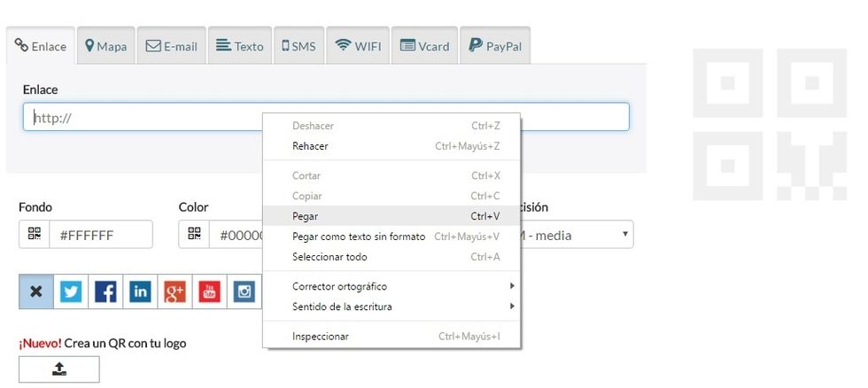
Task: Select the Instagram logo icon
Action: [x=244, y=292]
